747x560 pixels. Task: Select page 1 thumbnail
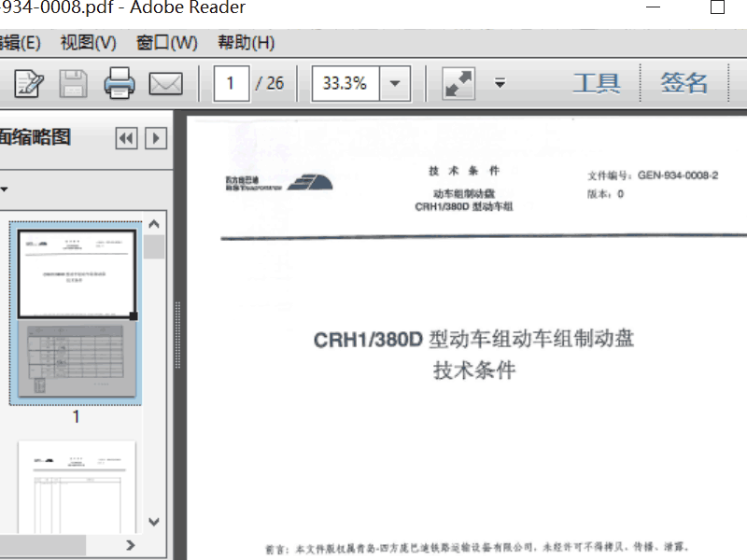click(76, 314)
